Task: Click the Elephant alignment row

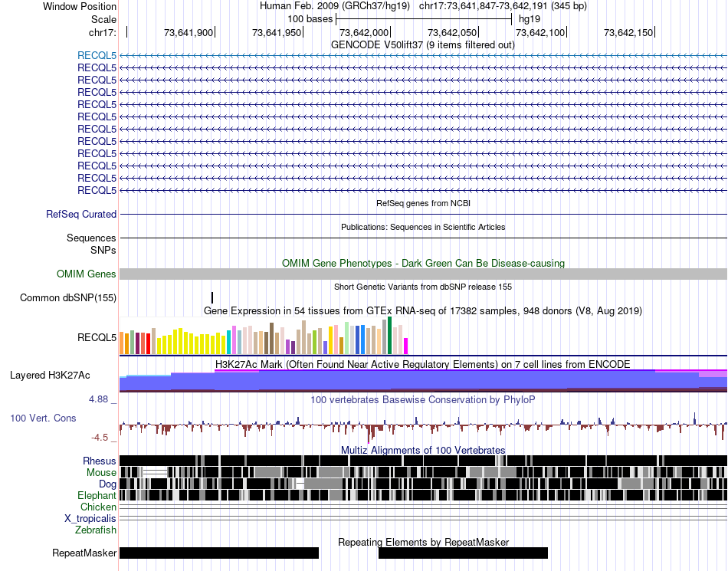Action: coord(423,495)
